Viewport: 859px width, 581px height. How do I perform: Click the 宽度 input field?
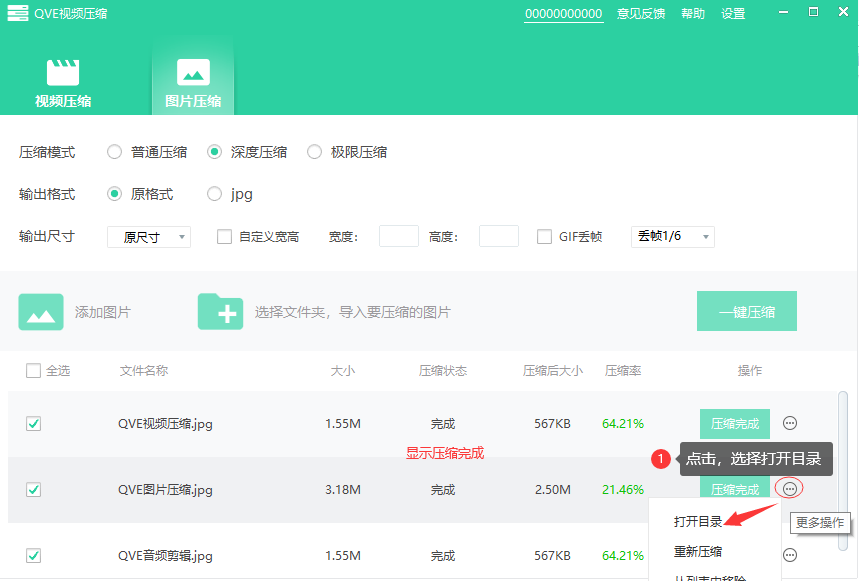399,236
